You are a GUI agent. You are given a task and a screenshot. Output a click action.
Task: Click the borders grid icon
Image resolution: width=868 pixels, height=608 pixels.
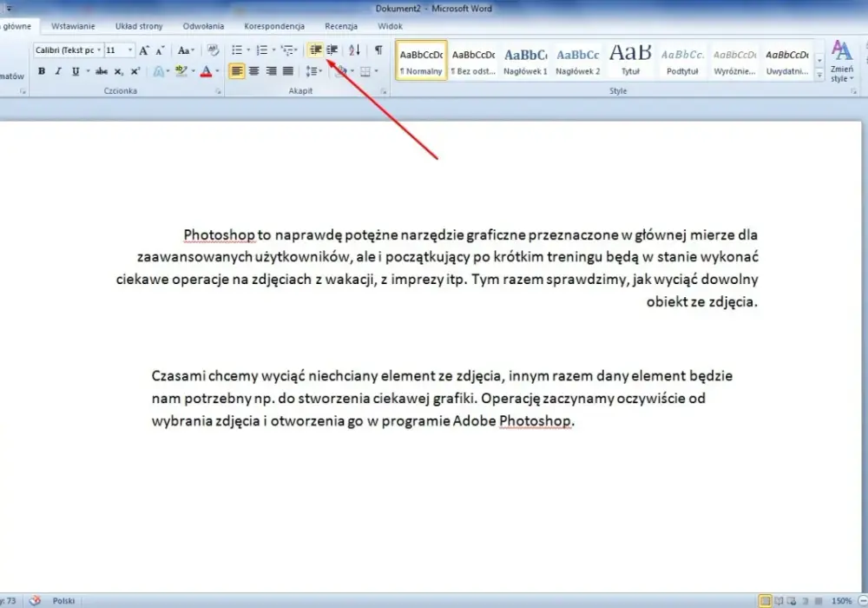[365, 71]
